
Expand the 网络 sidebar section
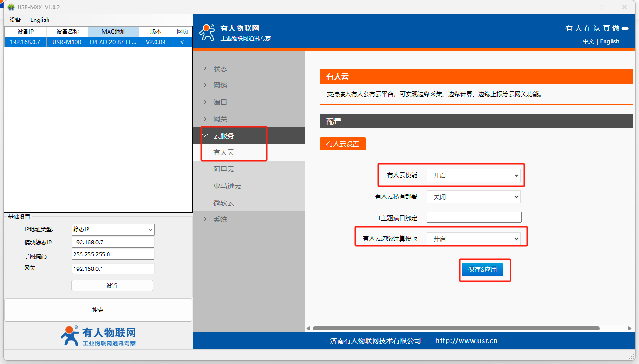coord(220,85)
